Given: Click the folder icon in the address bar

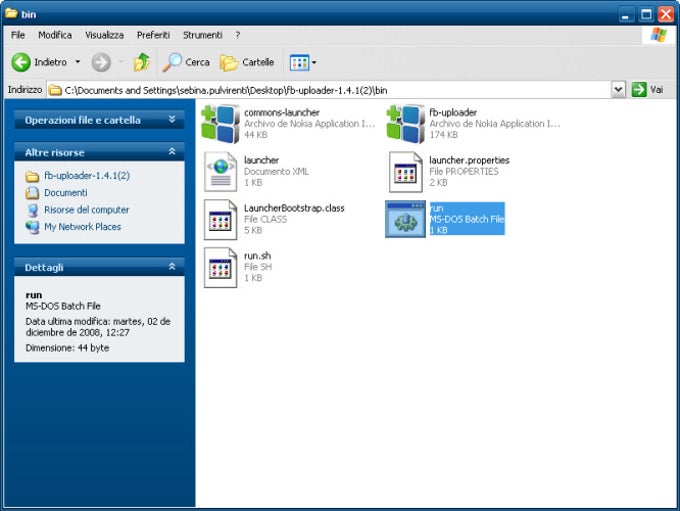Looking at the screenshot, I should tap(55, 90).
